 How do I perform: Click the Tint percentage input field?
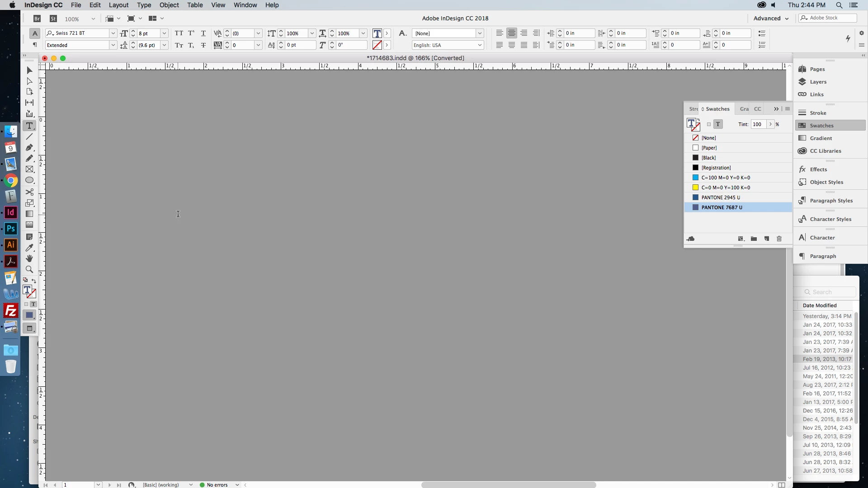click(758, 124)
